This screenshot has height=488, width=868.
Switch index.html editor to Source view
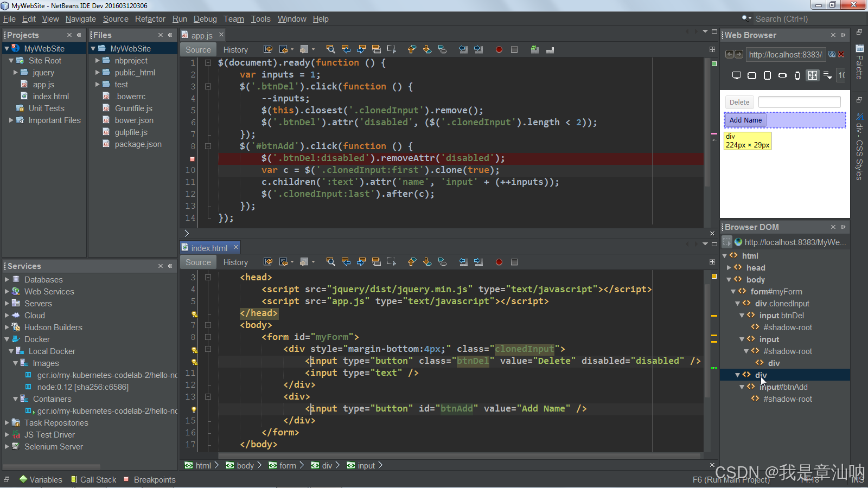tap(198, 262)
